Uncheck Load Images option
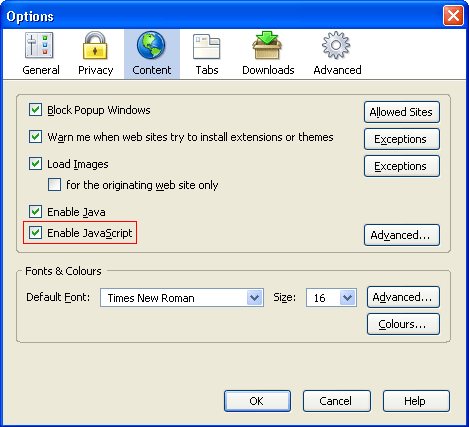469x427 pixels. click(35, 164)
